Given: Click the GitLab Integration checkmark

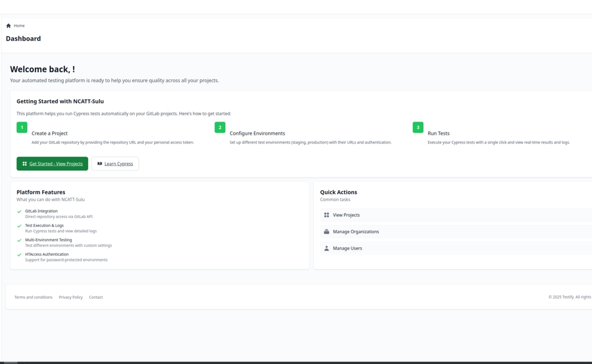Looking at the screenshot, I should pyautogui.click(x=19, y=212).
